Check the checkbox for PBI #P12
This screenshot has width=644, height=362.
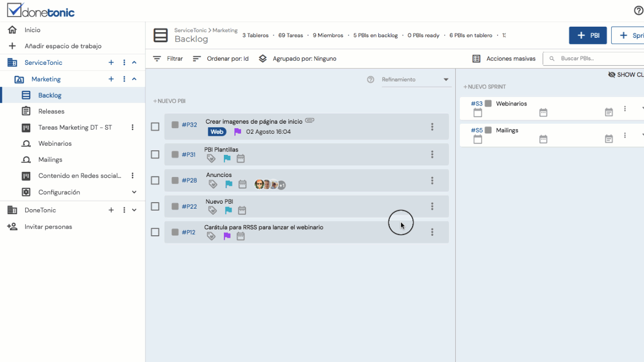[155, 232]
